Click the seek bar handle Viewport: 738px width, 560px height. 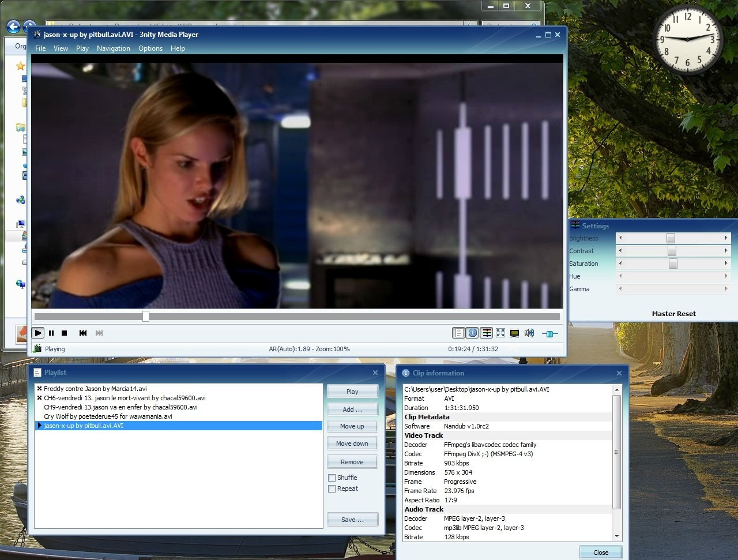point(146,316)
